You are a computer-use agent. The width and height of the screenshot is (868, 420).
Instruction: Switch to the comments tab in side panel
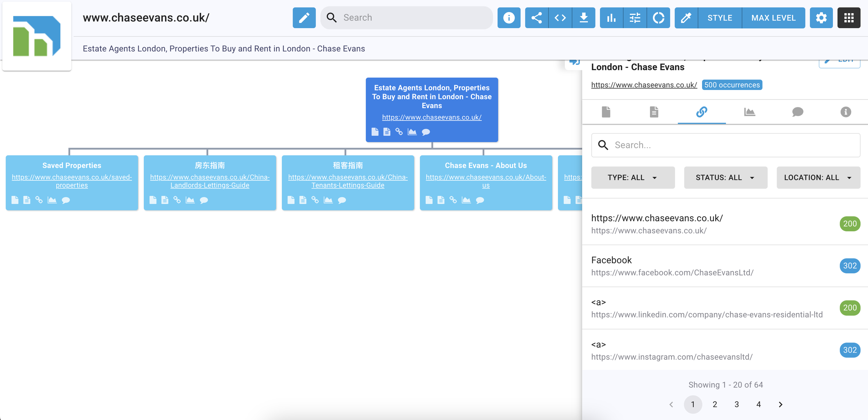click(x=798, y=112)
